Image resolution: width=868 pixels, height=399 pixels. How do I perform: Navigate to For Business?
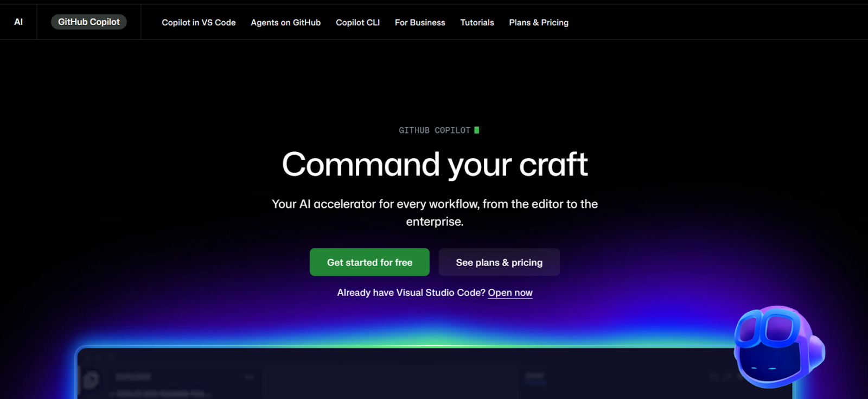point(420,22)
